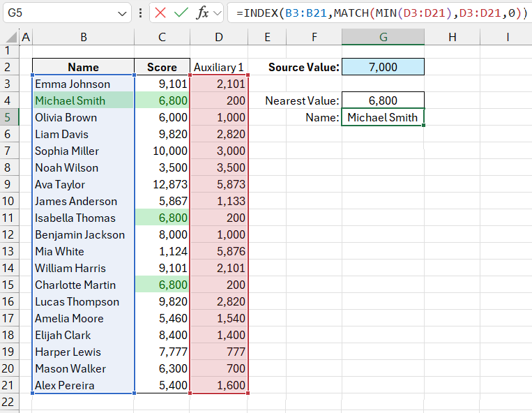Click the Auxiliary 1 header cell
The image size is (532, 413).
(219, 67)
